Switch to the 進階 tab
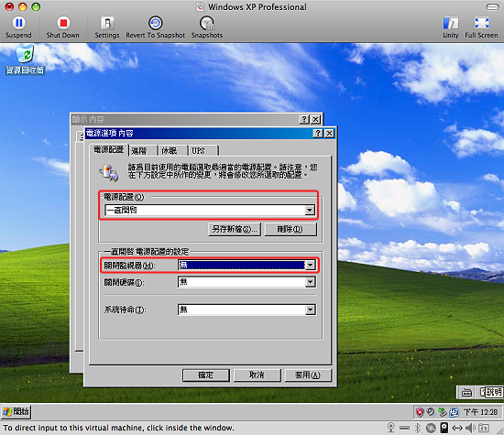The width and height of the screenshot is (504, 435). (x=143, y=151)
